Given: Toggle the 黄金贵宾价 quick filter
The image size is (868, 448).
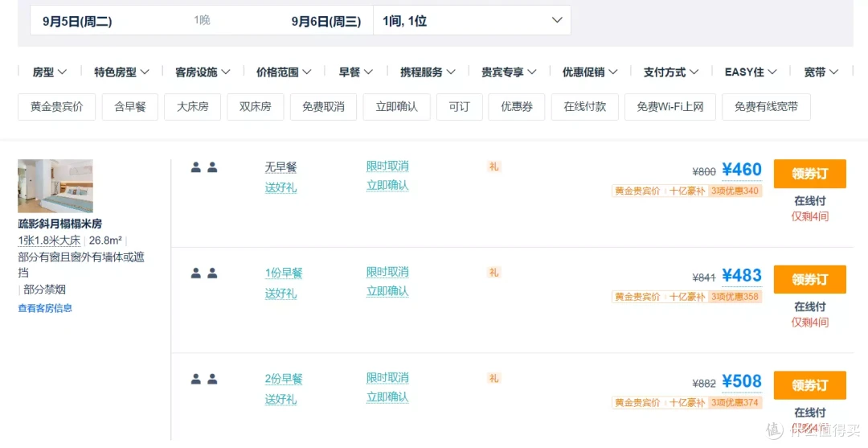Looking at the screenshot, I should (x=56, y=107).
